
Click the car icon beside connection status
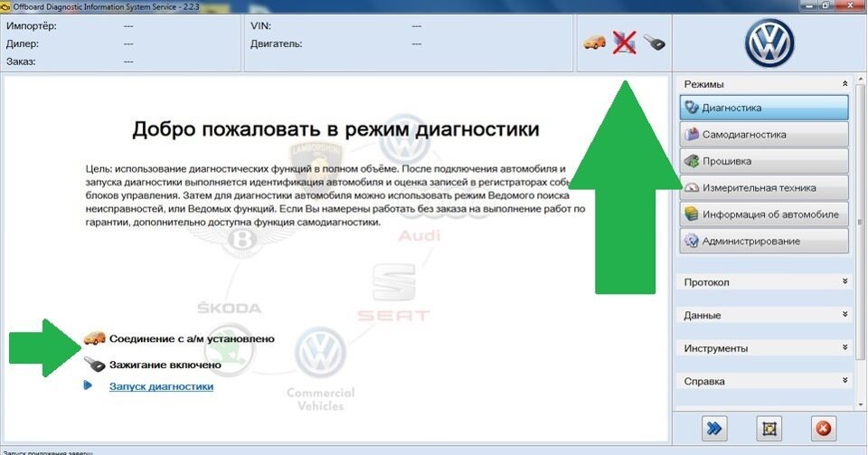(94, 338)
